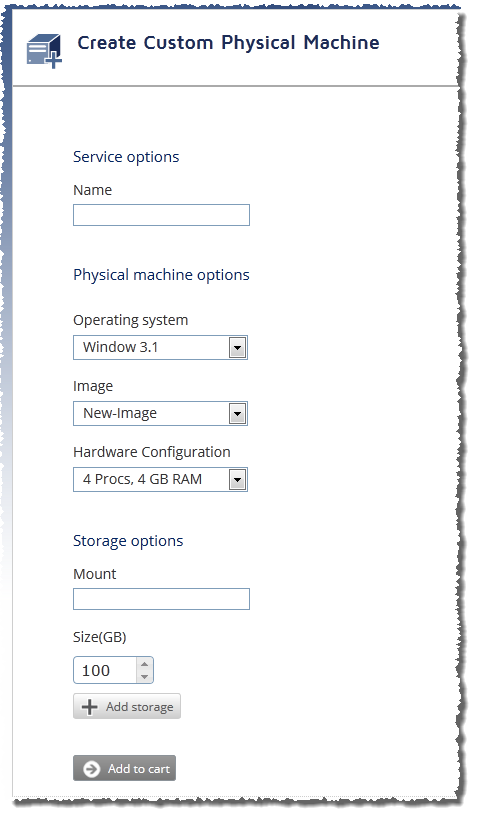Open the Operating system dropdown arrow

[x=237, y=348]
